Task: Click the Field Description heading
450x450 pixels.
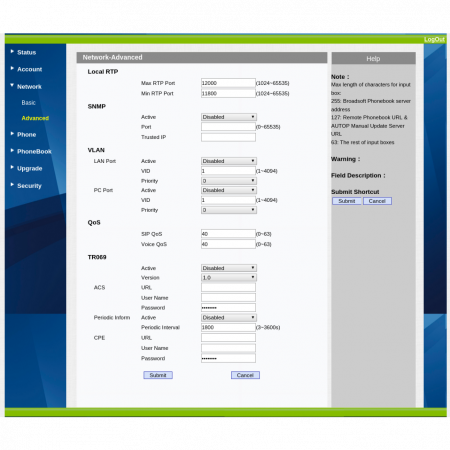Action: pyautogui.click(x=358, y=175)
